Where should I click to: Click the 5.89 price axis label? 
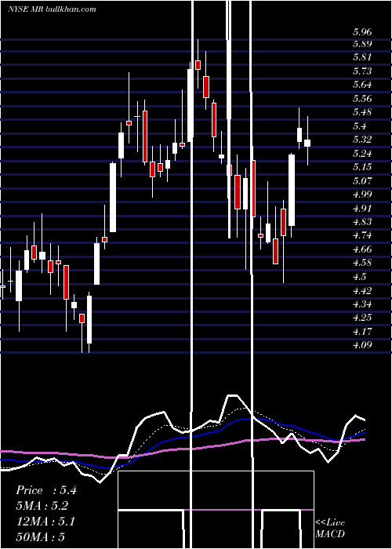tap(362, 44)
